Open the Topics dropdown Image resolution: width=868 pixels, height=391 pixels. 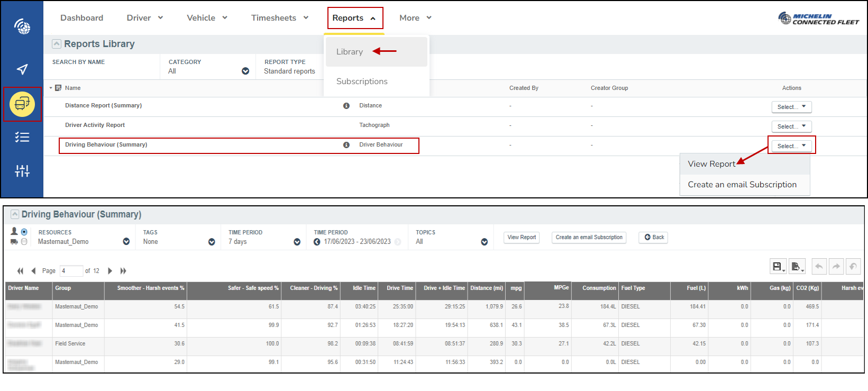(485, 242)
